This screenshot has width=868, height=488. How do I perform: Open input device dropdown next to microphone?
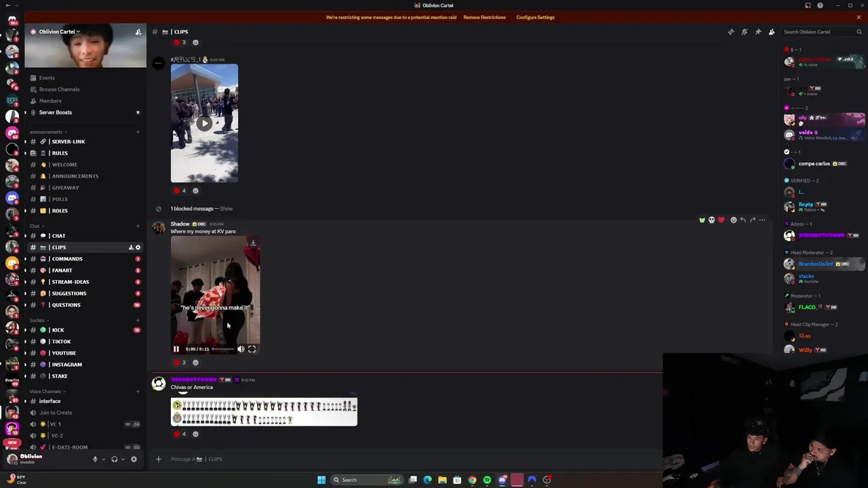103,460
